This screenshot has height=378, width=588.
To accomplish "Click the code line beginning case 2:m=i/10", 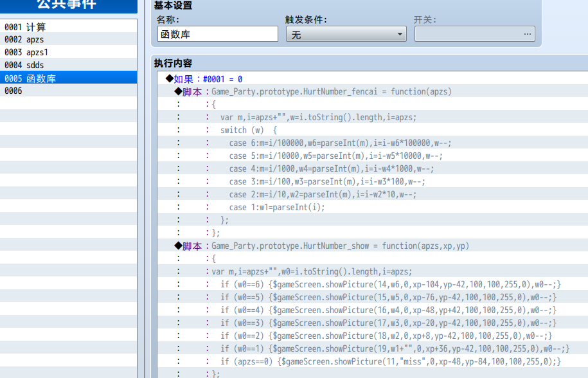I will click(x=373, y=194).
